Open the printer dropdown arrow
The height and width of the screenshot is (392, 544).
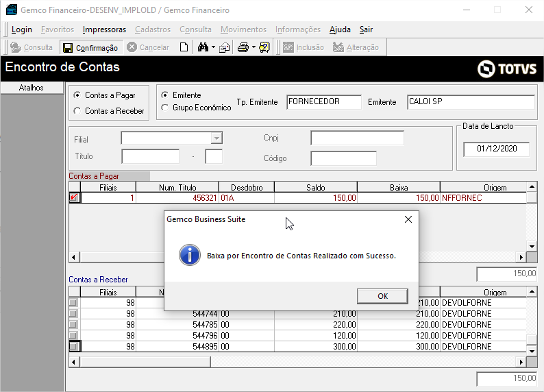click(254, 47)
